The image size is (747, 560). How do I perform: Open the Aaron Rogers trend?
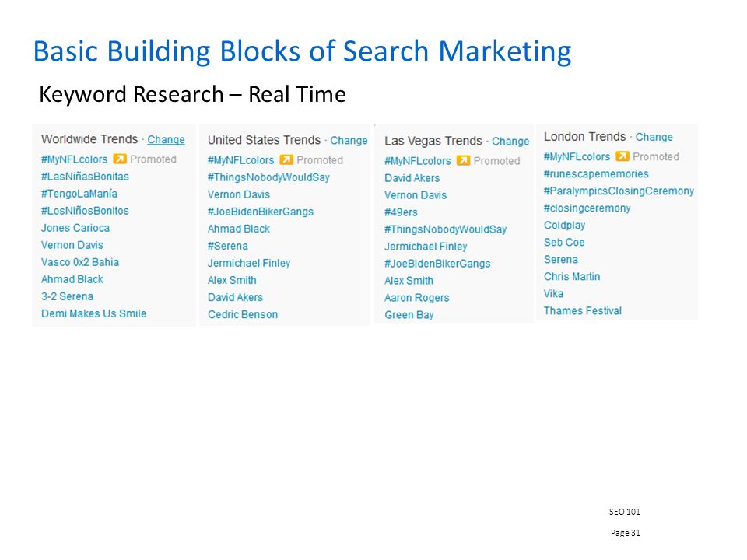click(417, 298)
